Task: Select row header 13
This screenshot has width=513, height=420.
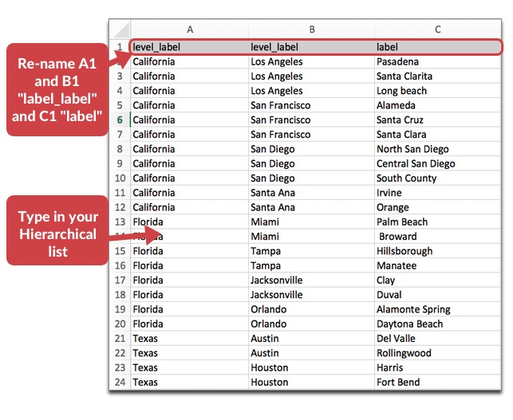Action: point(120,222)
